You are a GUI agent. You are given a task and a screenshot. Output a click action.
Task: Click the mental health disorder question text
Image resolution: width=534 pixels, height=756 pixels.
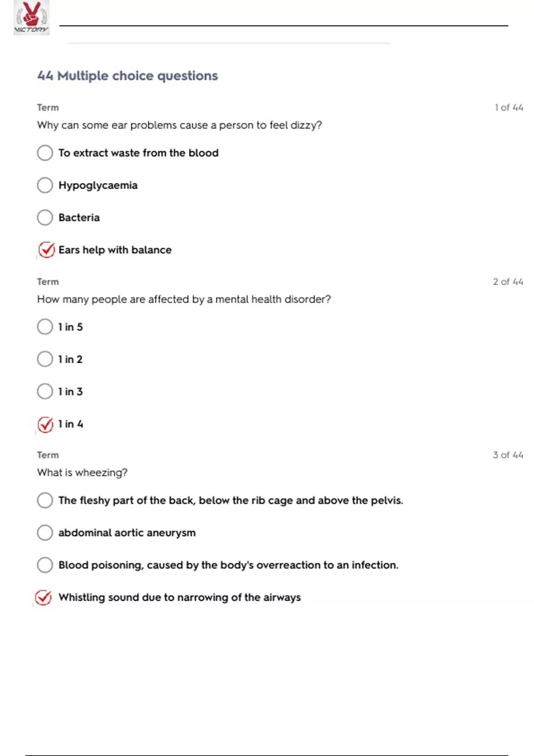pyautogui.click(x=184, y=299)
